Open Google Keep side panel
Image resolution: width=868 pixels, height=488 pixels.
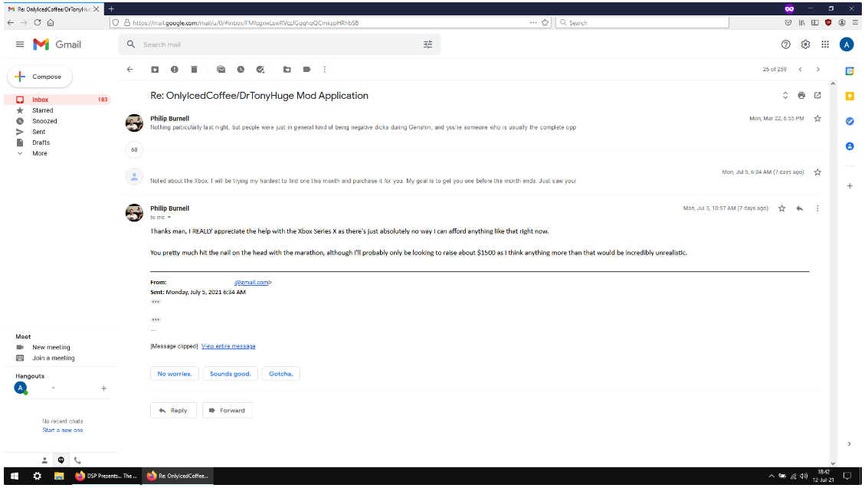[850, 97]
